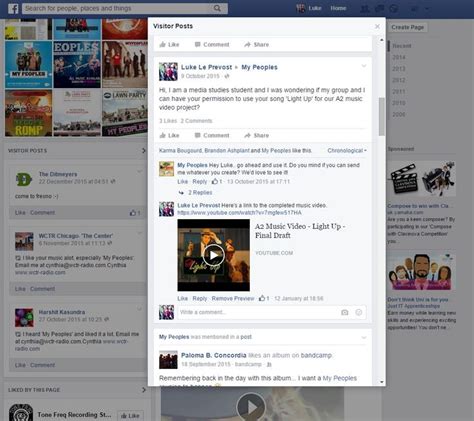Reply to Luke's music video comment
This screenshot has width=474, height=421.
(200, 298)
